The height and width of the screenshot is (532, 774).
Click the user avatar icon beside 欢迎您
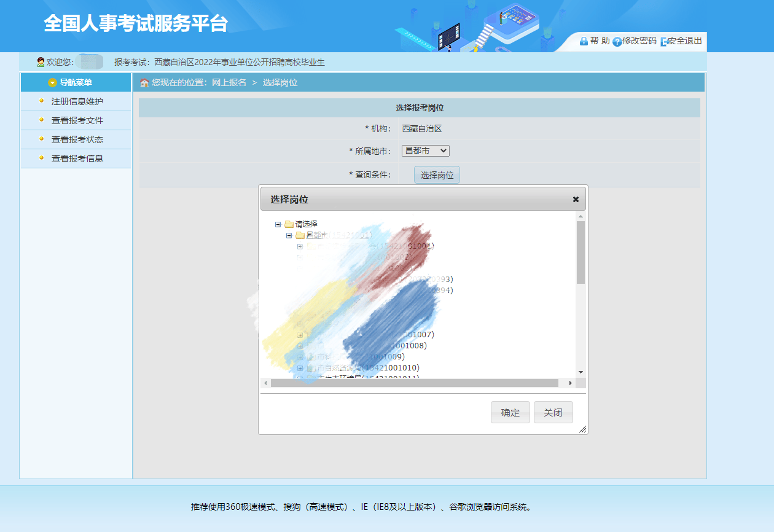coord(41,62)
